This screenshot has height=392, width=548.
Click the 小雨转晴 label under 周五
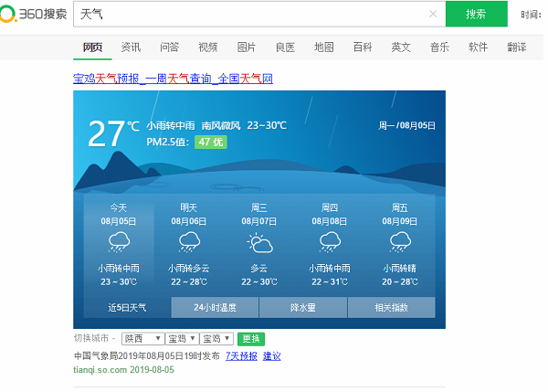click(400, 269)
